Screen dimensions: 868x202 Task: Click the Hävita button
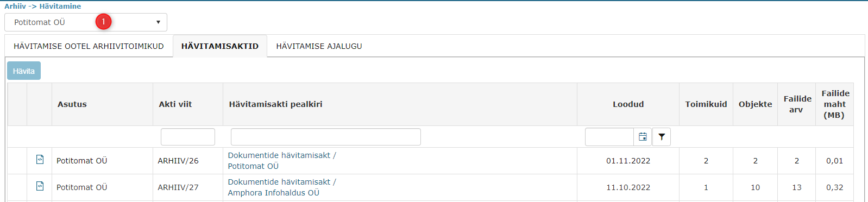[24, 71]
